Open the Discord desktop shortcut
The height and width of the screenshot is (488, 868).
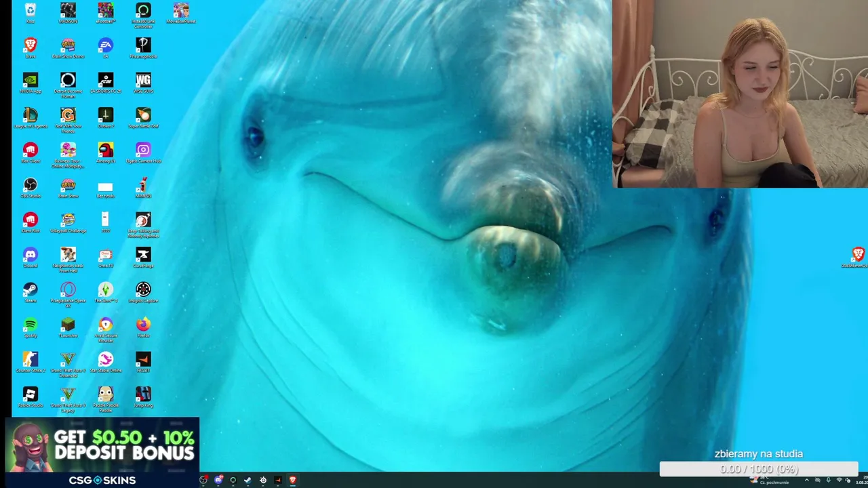tap(30, 258)
